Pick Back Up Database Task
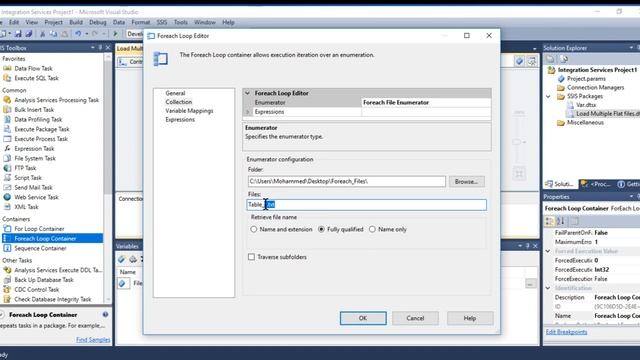The image size is (640, 360). click(x=44, y=280)
